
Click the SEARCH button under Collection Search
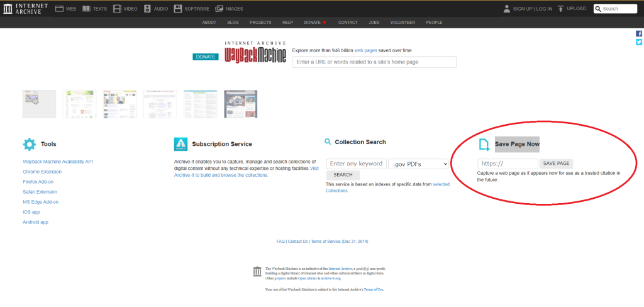point(343,175)
